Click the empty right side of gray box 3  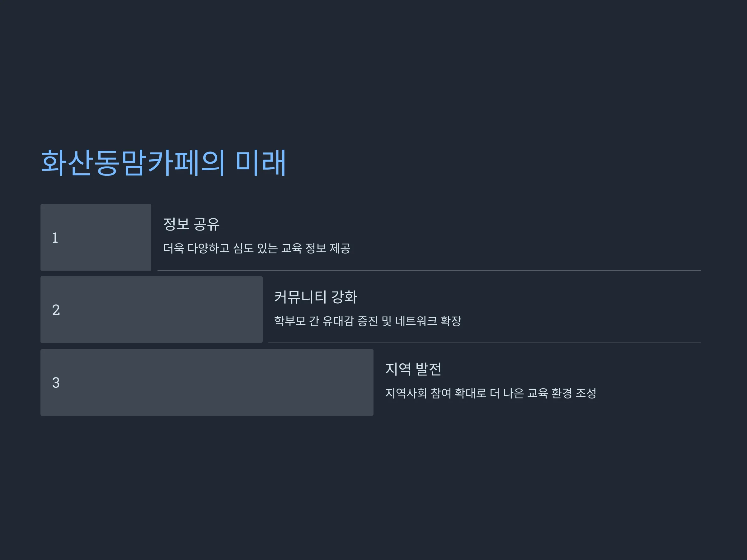[270, 382]
